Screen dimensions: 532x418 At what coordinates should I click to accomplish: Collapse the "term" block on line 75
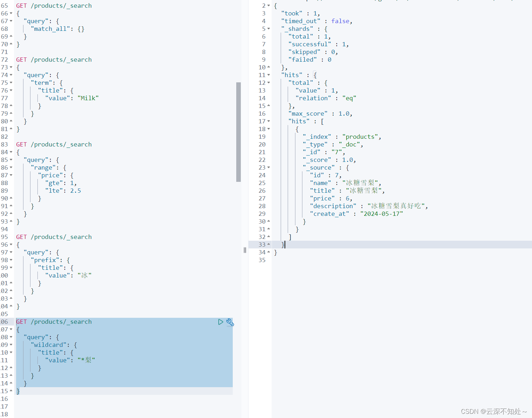click(x=11, y=83)
